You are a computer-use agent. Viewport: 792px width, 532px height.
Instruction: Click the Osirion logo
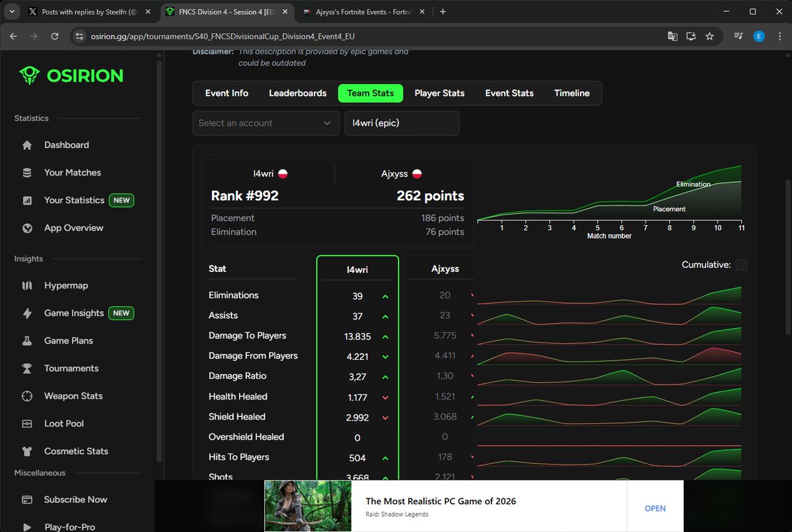pos(71,76)
